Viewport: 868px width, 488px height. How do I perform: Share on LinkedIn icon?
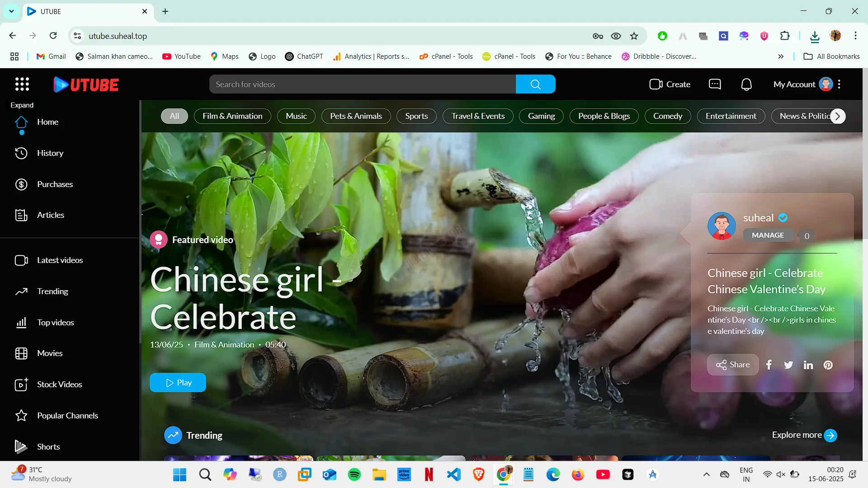click(808, 365)
